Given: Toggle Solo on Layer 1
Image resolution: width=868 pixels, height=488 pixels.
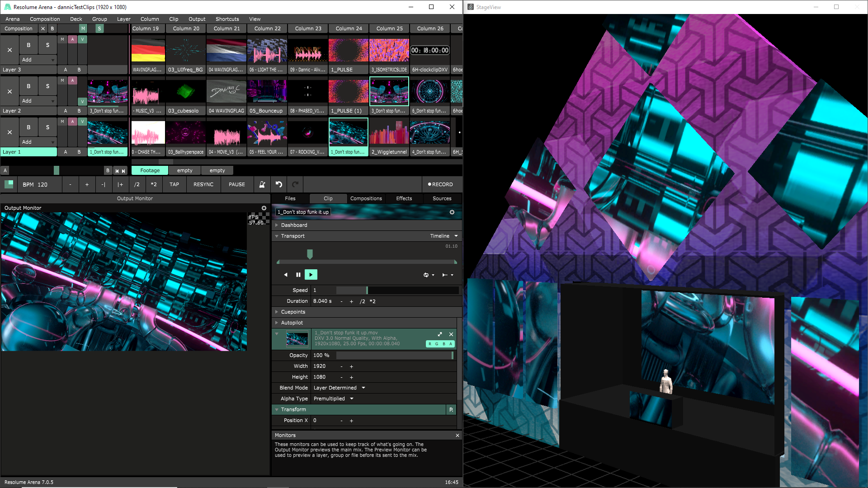Looking at the screenshot, I should [x=47, y=127].
